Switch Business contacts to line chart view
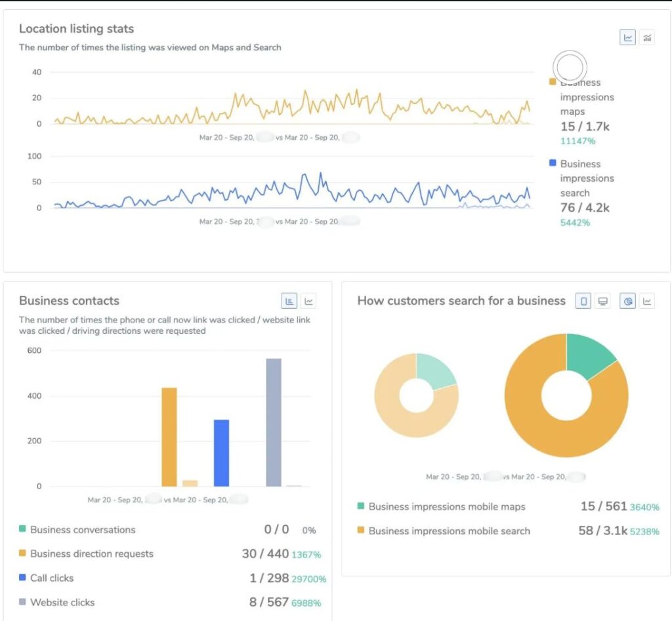The image size is (672, 621). click(308, 302)
